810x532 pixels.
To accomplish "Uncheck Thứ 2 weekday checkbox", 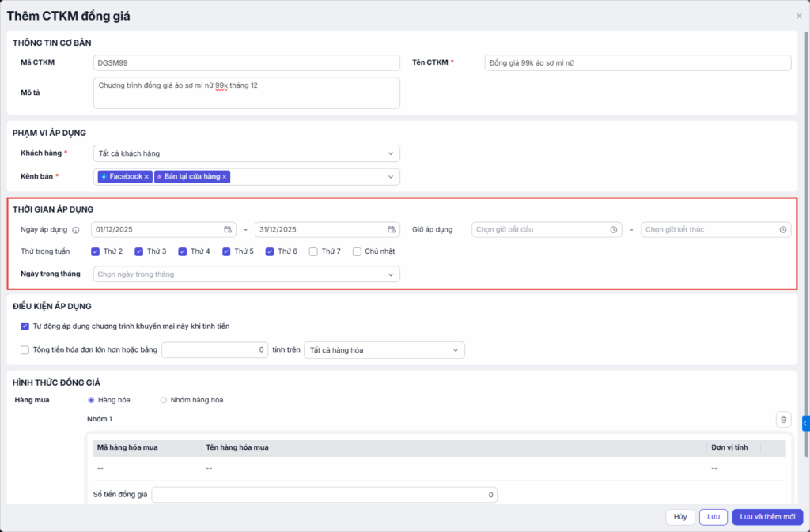I will (x=95, y=251).
